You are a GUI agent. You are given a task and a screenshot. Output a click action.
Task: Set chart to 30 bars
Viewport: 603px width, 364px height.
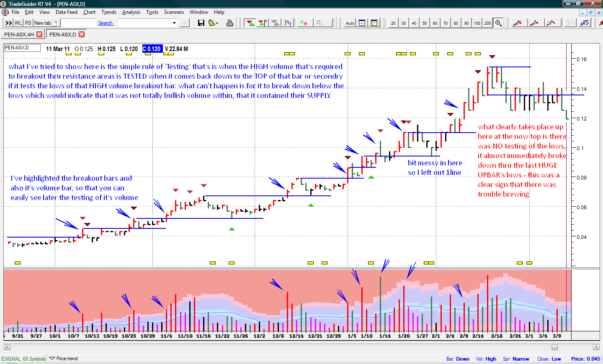click(404, 23)
